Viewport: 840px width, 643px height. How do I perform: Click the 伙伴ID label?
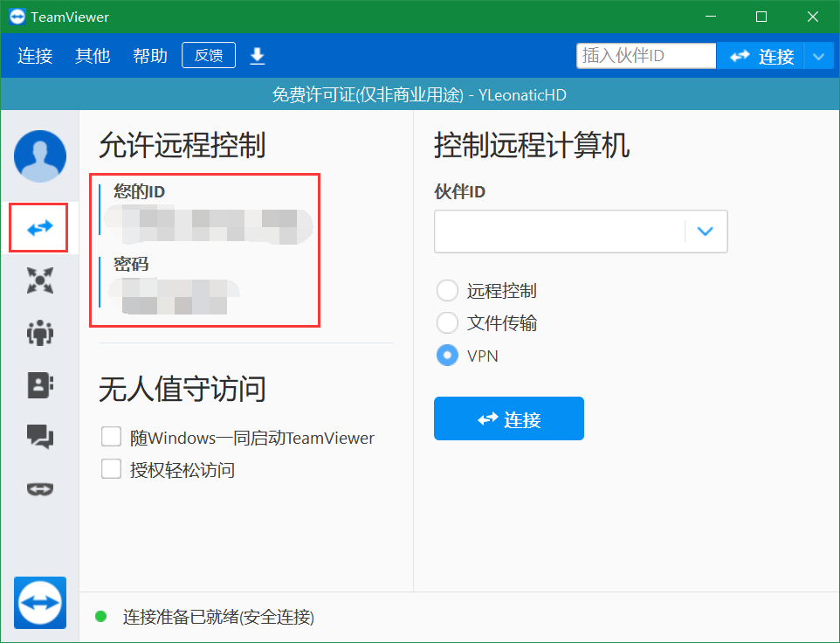(459, 191)
